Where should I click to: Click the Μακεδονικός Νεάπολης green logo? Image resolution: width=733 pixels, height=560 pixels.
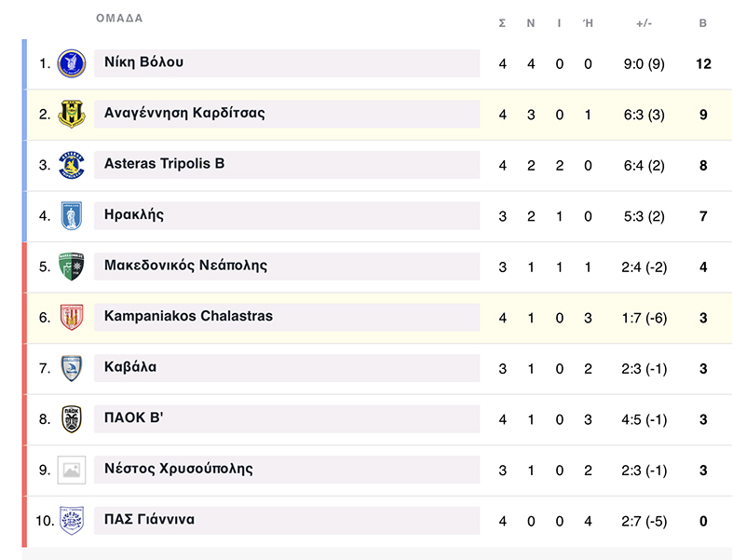click(72, 266)
